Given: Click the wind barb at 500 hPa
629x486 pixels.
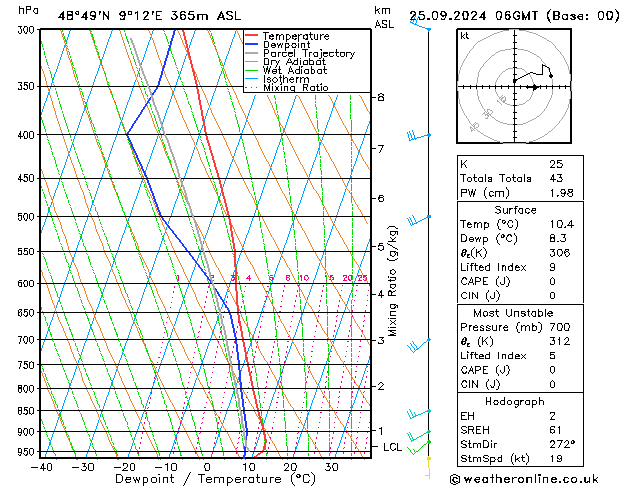Looking at the screenshot, I should click(x=418, y=219).
